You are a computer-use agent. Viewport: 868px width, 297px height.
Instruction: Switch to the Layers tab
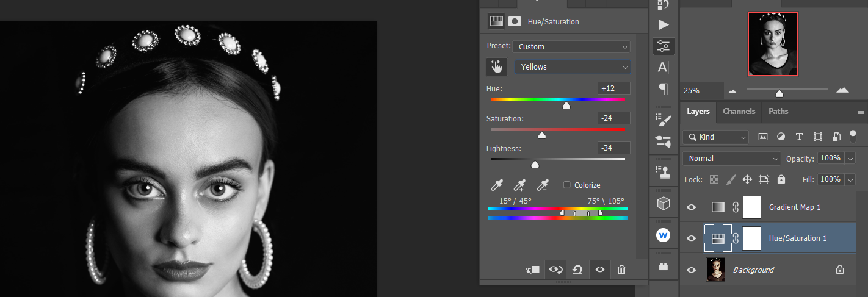[x=698, y=112]
